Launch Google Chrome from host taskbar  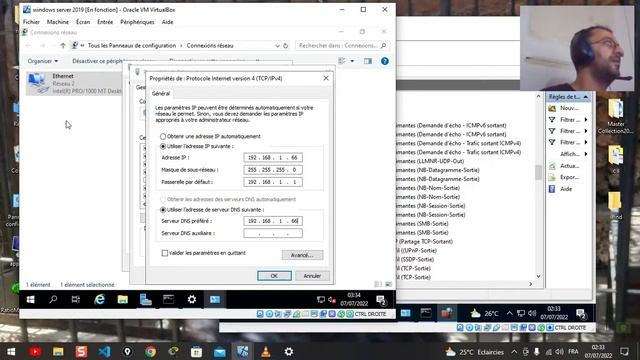[x=151, y=351]
